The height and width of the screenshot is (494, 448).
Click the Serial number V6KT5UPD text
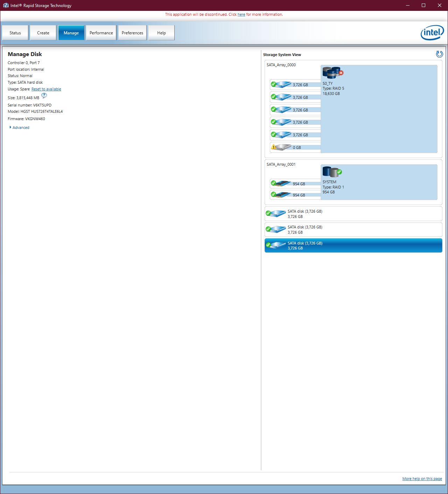(29, 105)
